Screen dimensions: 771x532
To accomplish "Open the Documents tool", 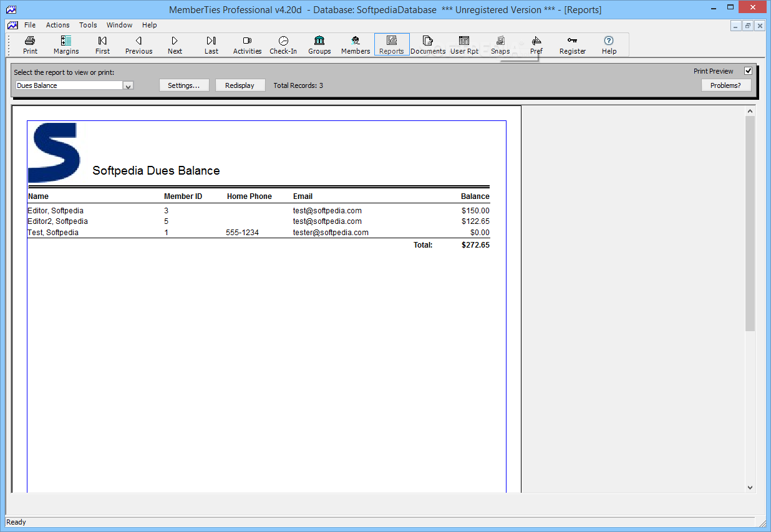I will pos(428,45).
